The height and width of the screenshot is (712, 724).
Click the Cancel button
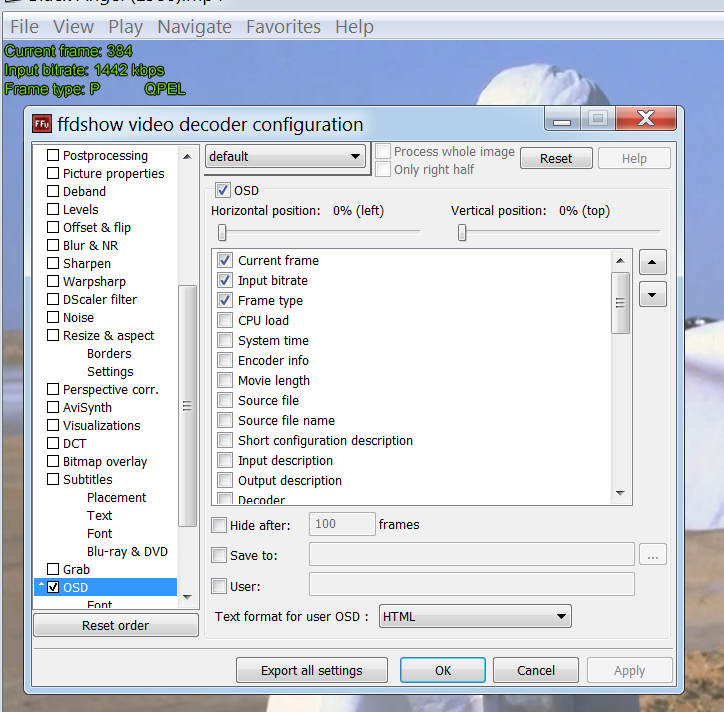point(536,670)
